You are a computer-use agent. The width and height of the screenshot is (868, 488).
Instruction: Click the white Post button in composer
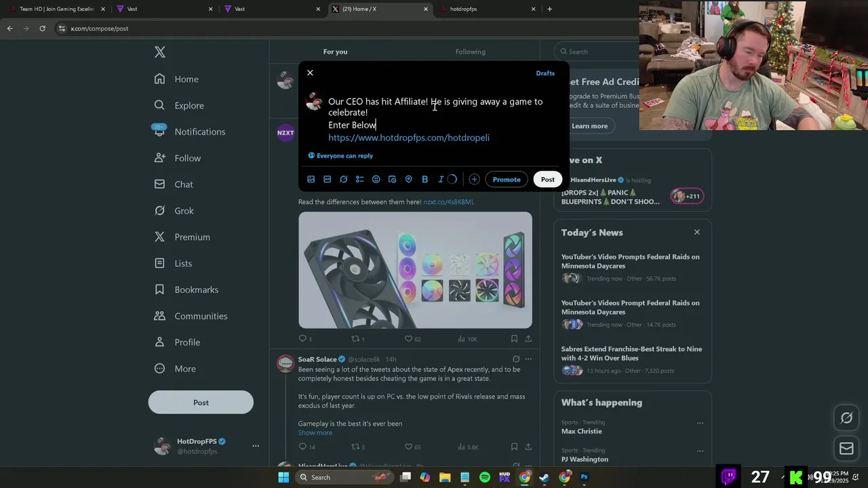click(x=547, y=180)
